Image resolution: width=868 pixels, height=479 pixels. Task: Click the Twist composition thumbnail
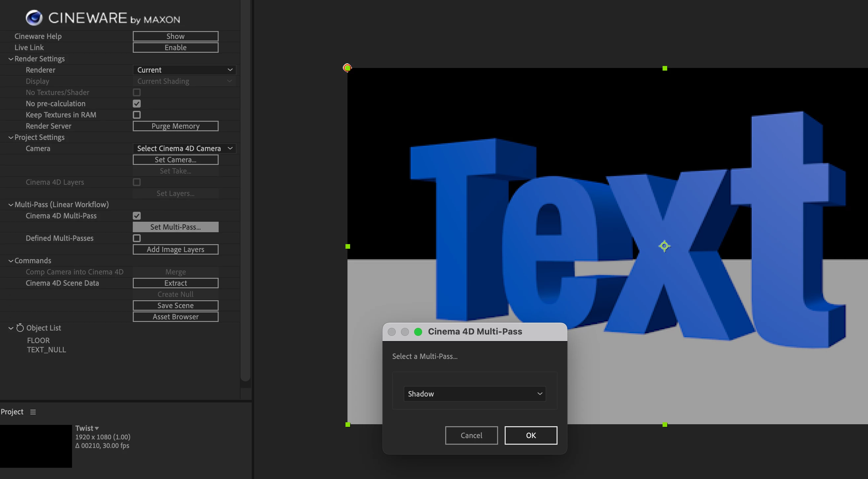(x=36, y=446)
